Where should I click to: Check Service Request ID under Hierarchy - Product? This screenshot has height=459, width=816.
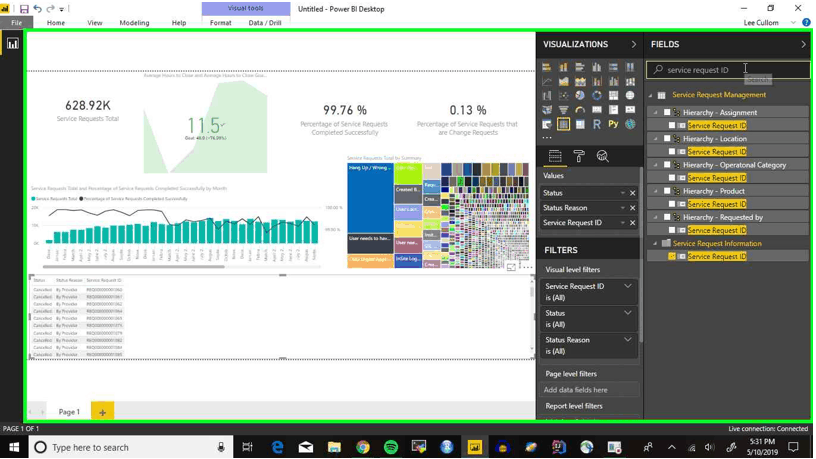point(672,204)
